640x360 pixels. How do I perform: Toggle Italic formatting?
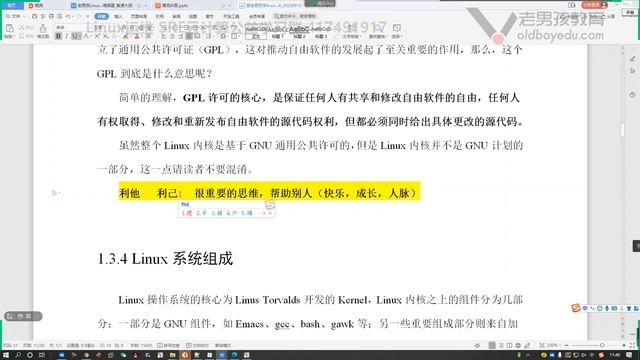(67, 36)
